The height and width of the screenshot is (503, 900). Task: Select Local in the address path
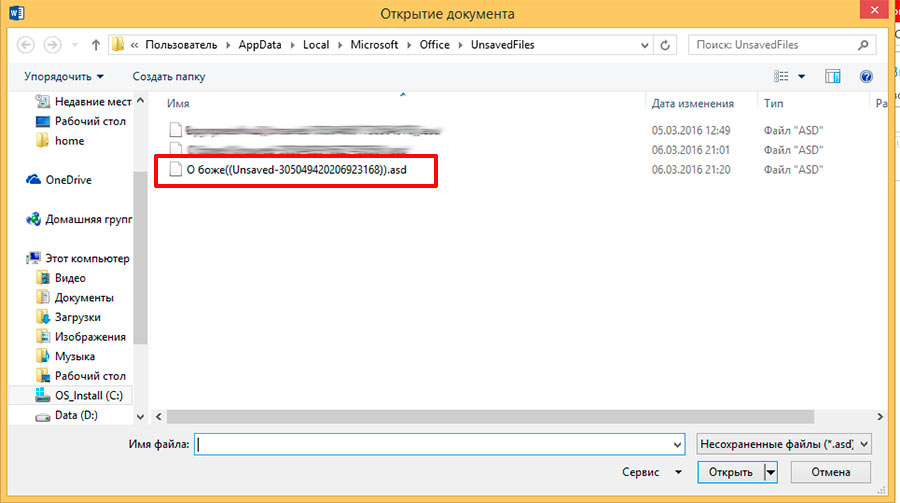[316, 45]
